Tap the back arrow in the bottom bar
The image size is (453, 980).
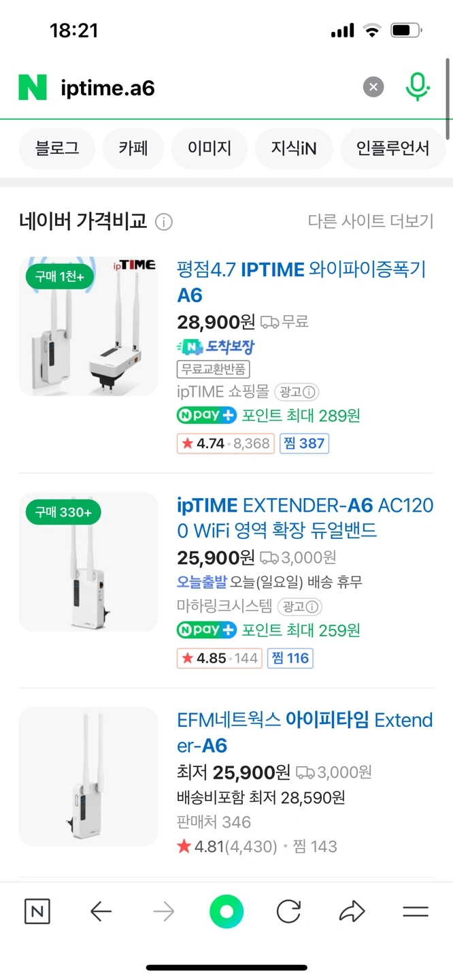101,911
